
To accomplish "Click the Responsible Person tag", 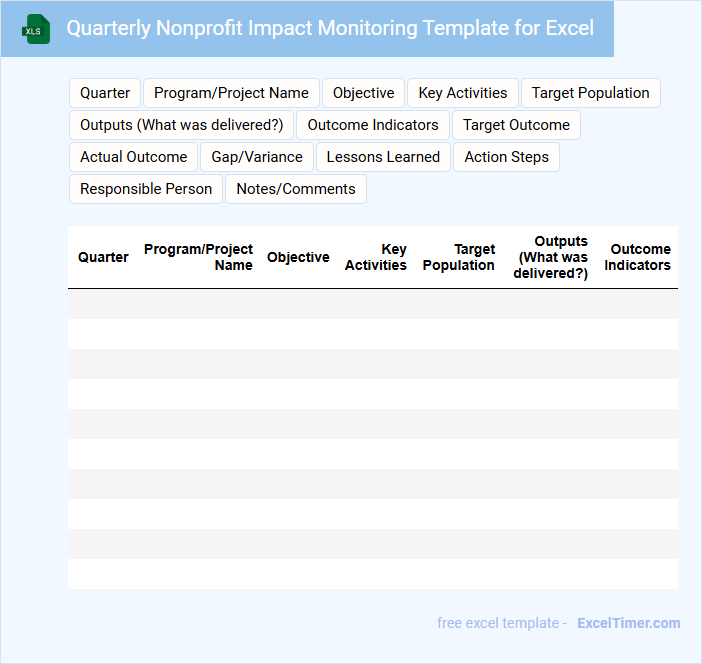I will click(146, 189).
